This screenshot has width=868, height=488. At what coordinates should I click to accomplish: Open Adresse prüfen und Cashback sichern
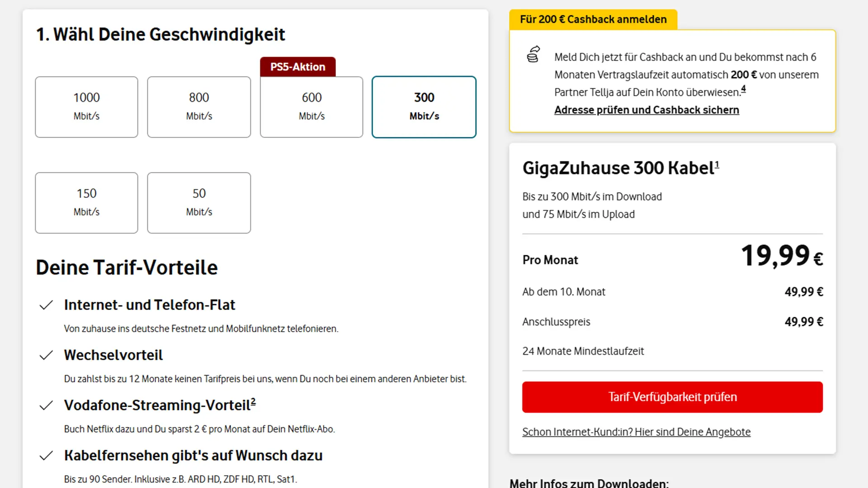point(646,110)
